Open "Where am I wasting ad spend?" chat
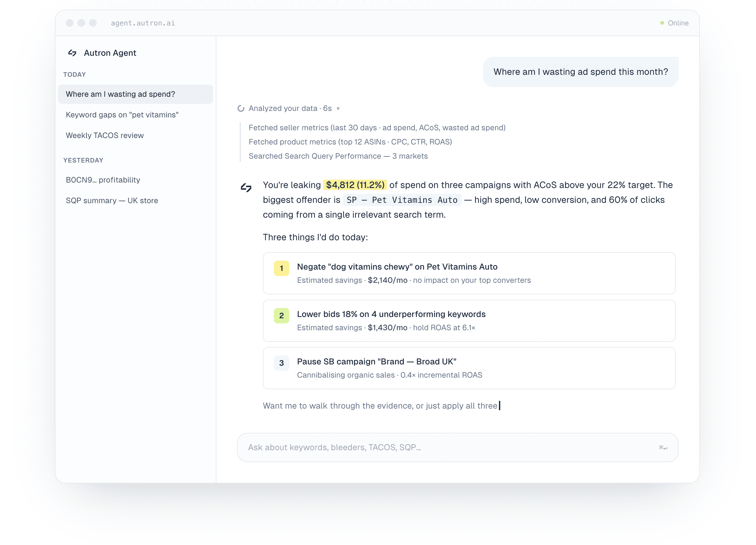756x545 pixels. (x=135, y=94)
